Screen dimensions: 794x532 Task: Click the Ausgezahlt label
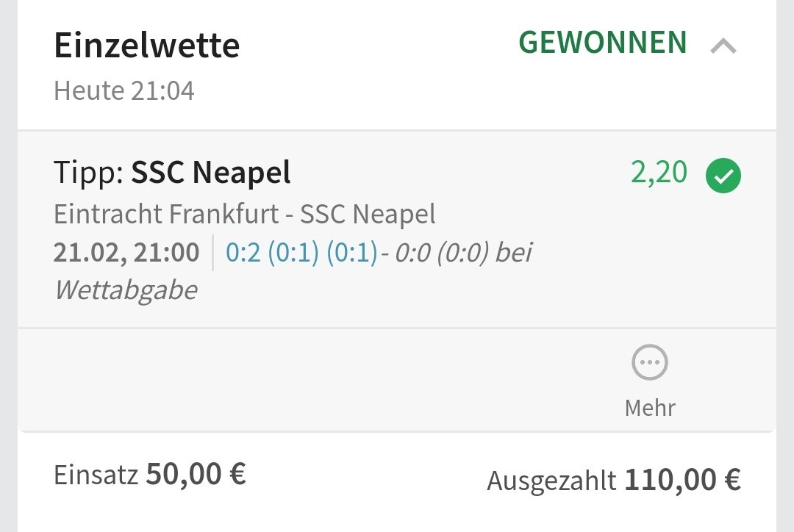point(551,481)
